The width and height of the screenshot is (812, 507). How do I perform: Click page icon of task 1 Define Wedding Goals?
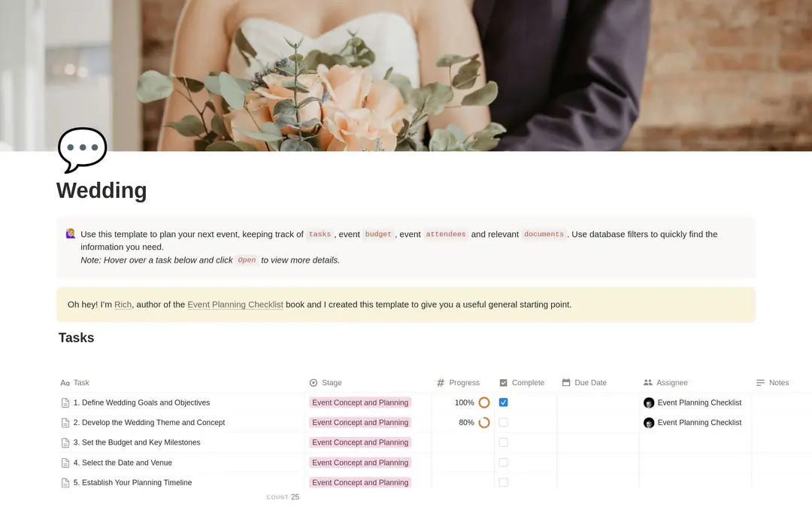click(x=65, y=402)
